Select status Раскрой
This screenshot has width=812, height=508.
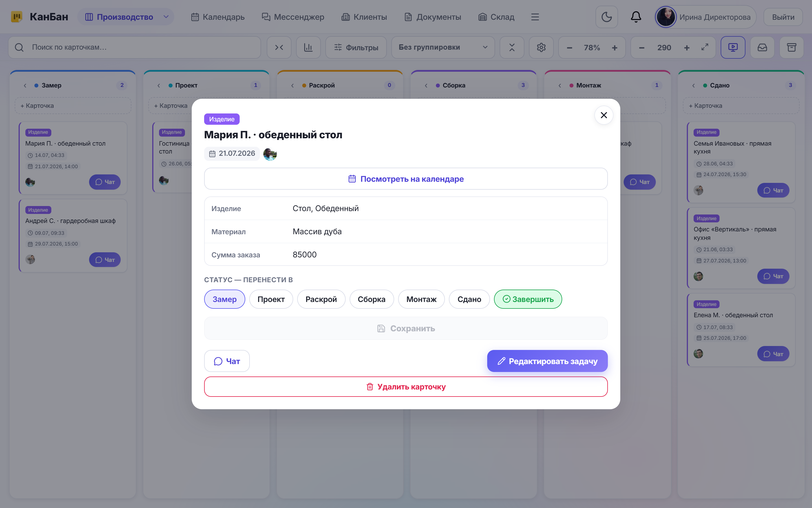click(x=321, y=299)
